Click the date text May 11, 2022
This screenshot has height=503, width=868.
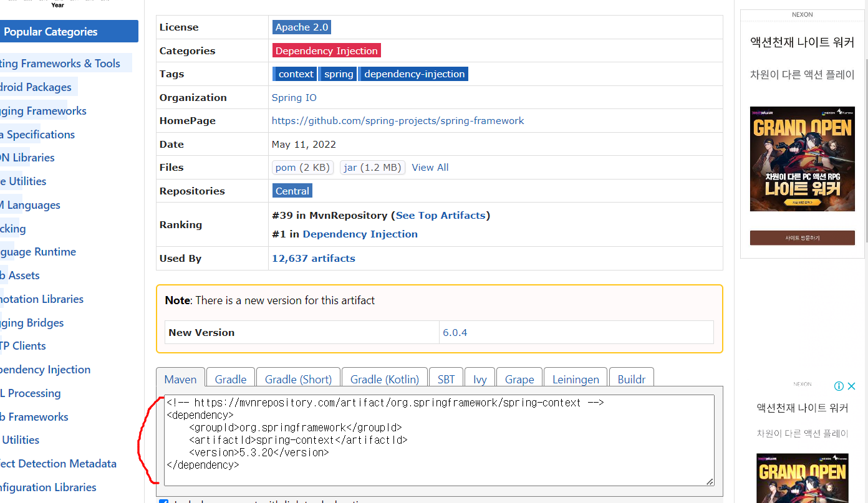[304, 145]
